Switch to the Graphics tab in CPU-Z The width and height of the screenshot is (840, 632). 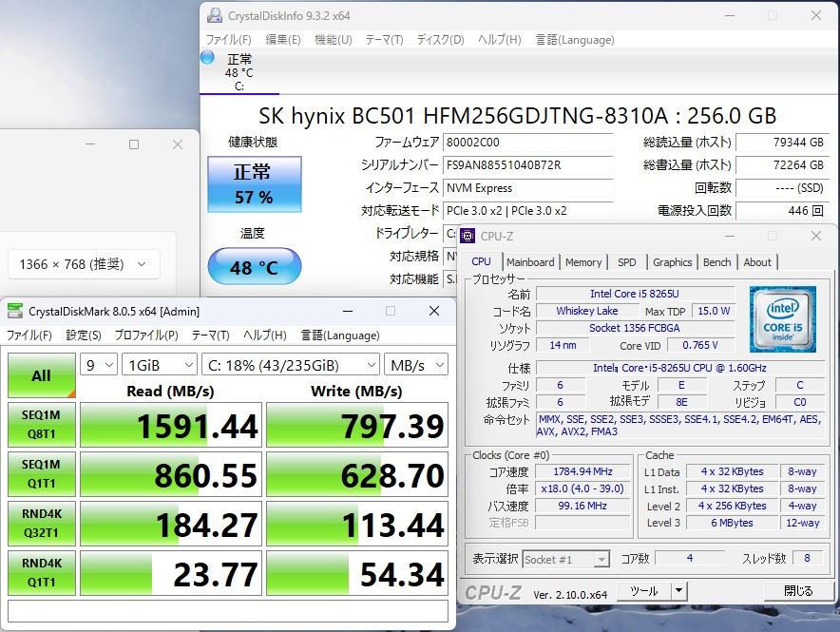click(x=673, y=262)
